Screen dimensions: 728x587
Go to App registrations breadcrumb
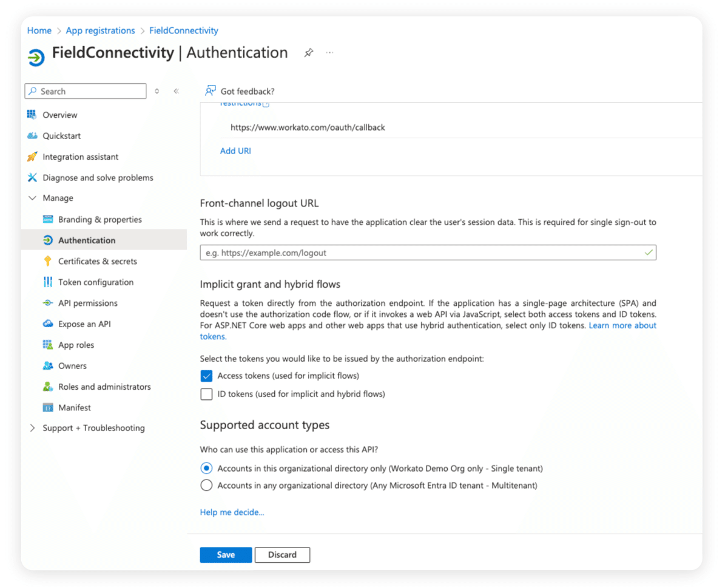point(100,30)
